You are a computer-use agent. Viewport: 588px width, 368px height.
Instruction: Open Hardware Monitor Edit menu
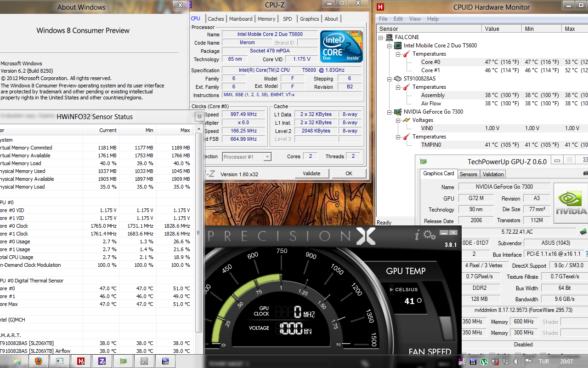[x=398, y=19]
